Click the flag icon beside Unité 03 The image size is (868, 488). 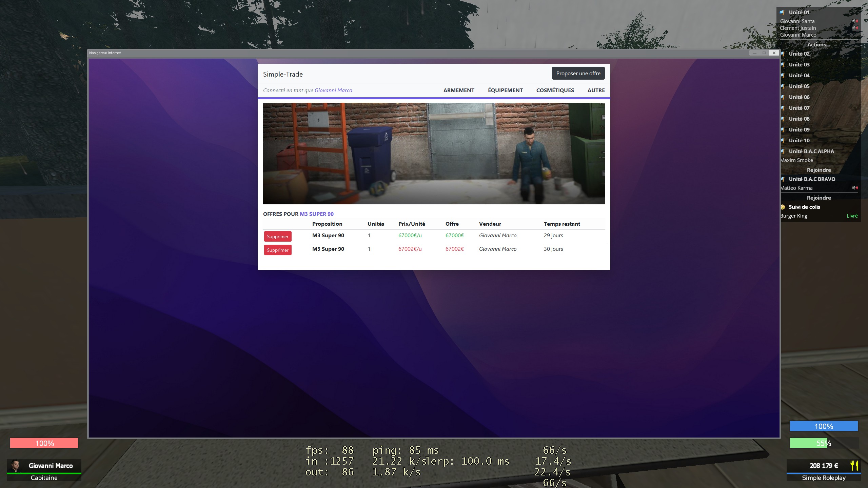click(783, 65)
